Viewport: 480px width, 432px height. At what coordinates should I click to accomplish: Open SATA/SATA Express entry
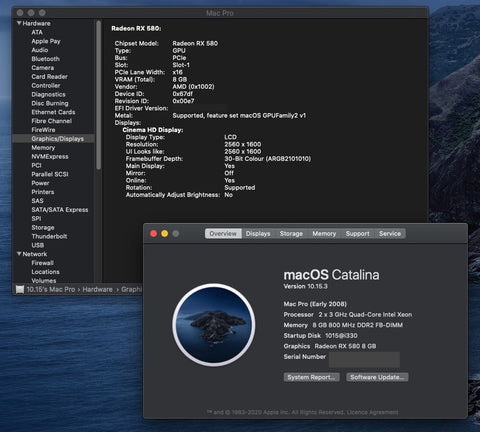click(60, 210)
